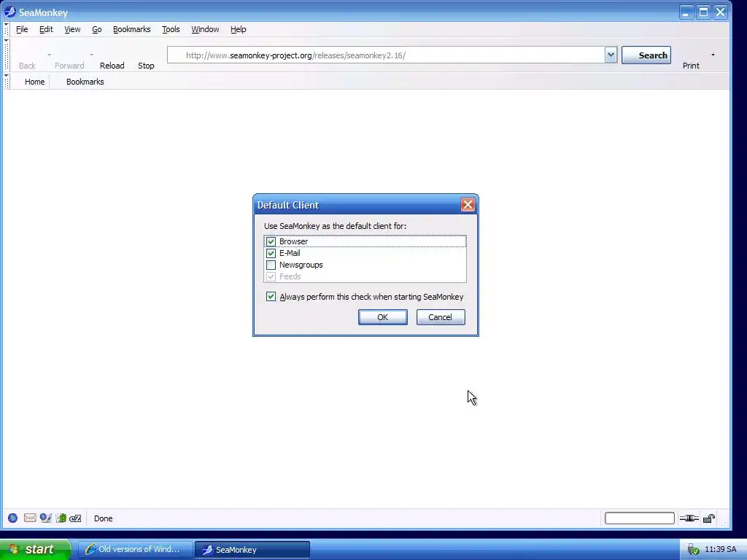Click the Search button
The image size is (747, 560).
646,55
